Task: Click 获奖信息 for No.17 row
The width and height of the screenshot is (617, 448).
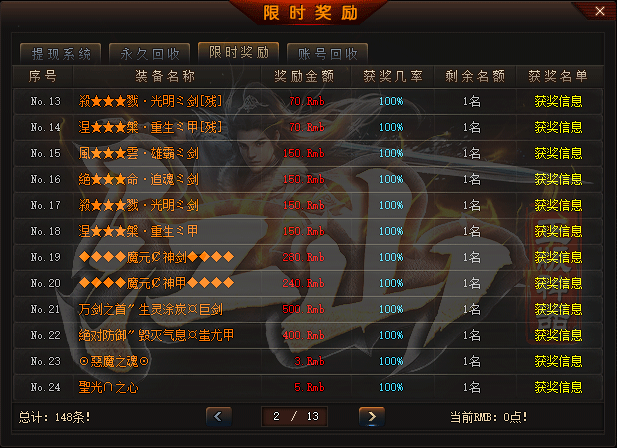Action: [558, 205]
